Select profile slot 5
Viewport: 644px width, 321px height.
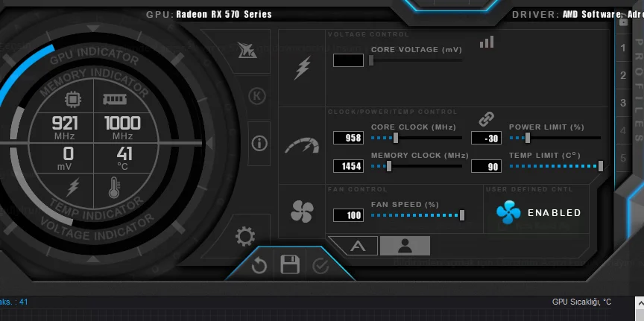coord(623,158)
